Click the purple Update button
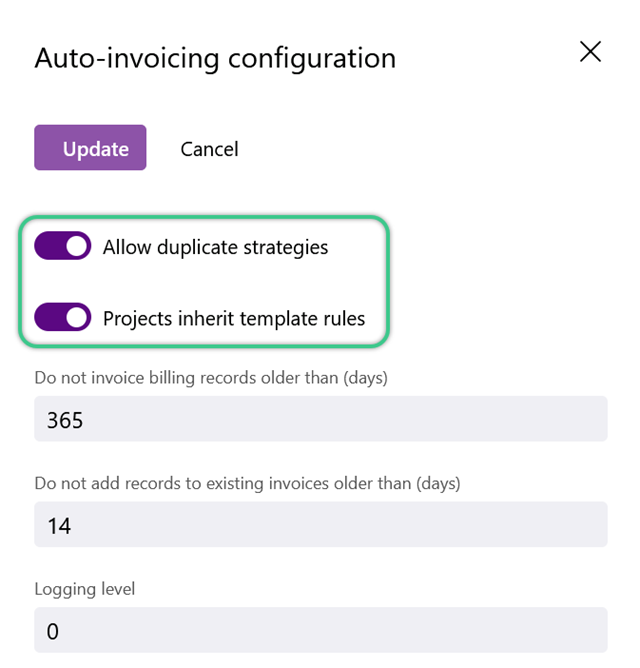Viewport: 640px width, 668px height. pyautogui.click(x=90, y=147)
